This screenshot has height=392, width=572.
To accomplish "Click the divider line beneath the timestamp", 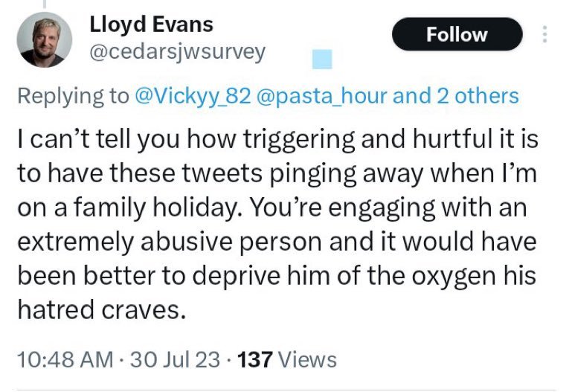I will tap(286, 391).
